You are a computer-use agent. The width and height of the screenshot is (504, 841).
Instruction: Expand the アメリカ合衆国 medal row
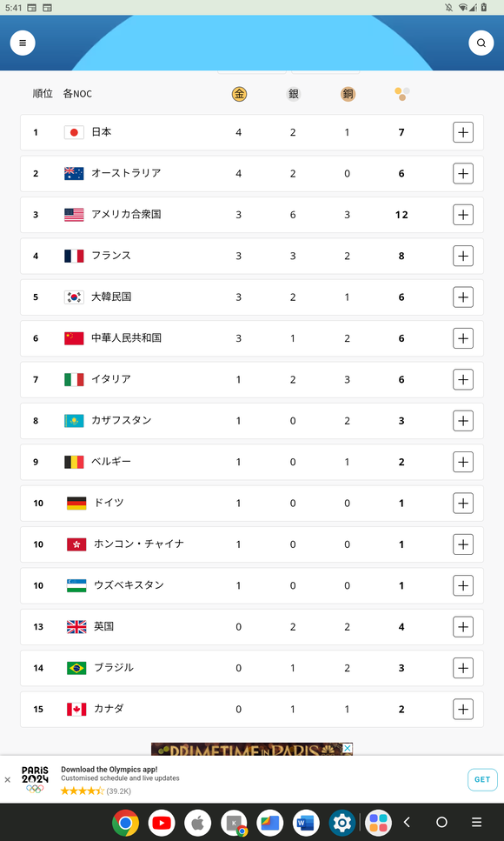462,214
